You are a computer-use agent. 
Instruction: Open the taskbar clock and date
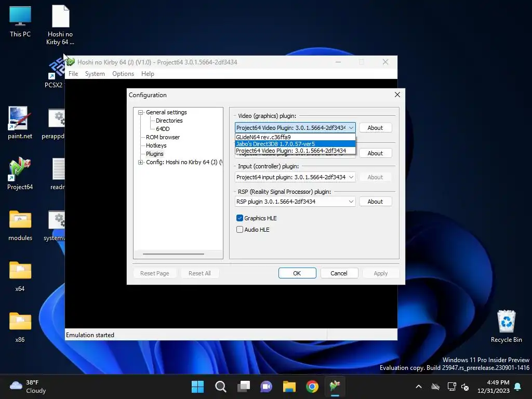click(x=494, y=387)
